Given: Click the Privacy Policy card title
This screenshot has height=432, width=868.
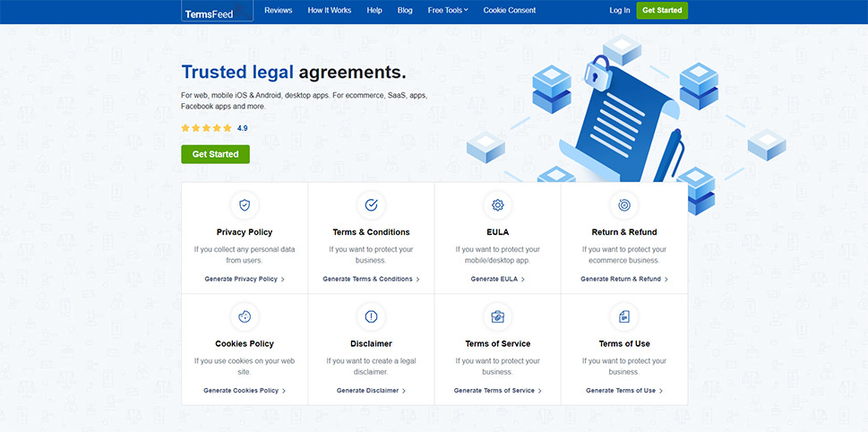Looking at the screenshot, I should (245, 232).
